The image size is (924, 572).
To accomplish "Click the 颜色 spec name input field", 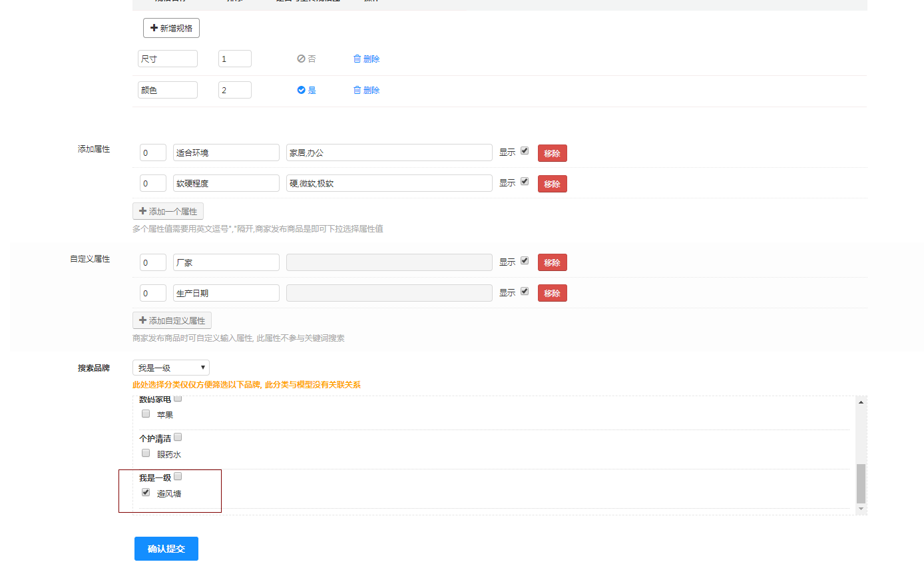I will pyautogui.click(x=168, y=90).
